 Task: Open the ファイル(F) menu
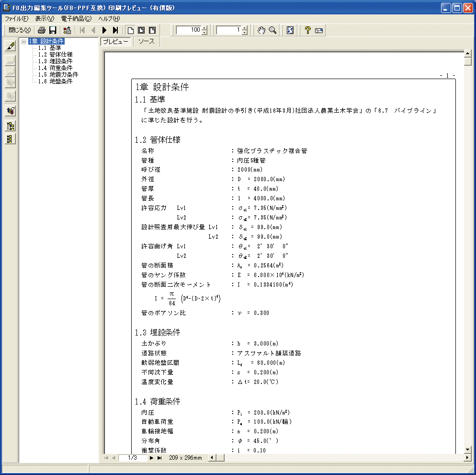[16, 19]
